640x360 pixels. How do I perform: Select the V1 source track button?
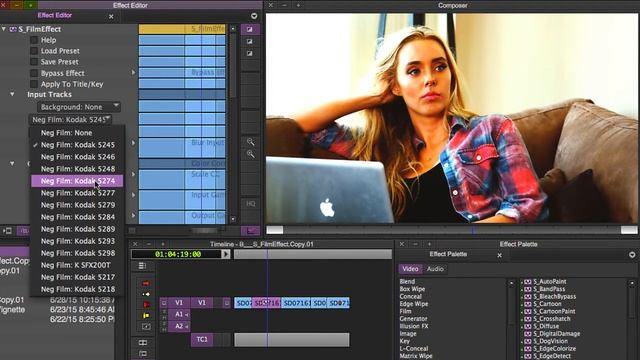pyautogui.click(x=179, y=303)
